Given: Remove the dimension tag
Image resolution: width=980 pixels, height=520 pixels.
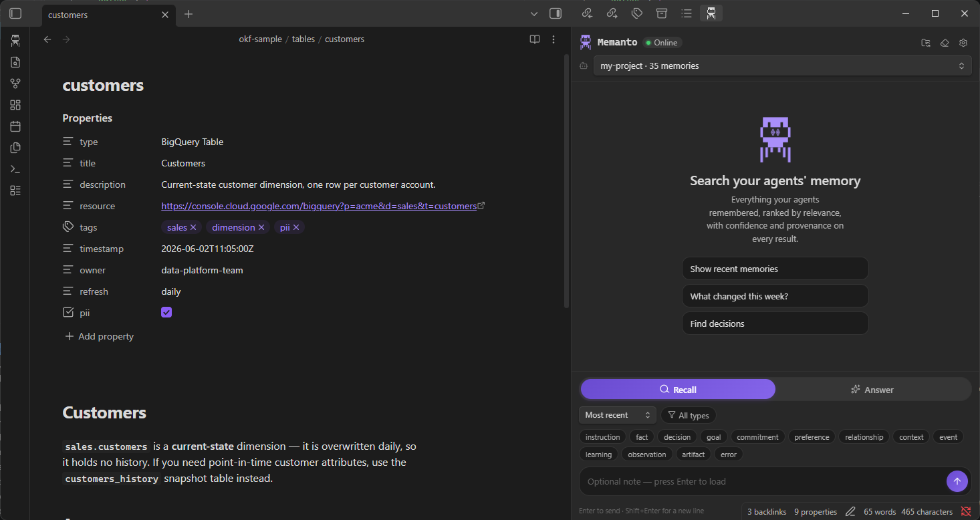Looking at the screenshot, I should [261, 227].
